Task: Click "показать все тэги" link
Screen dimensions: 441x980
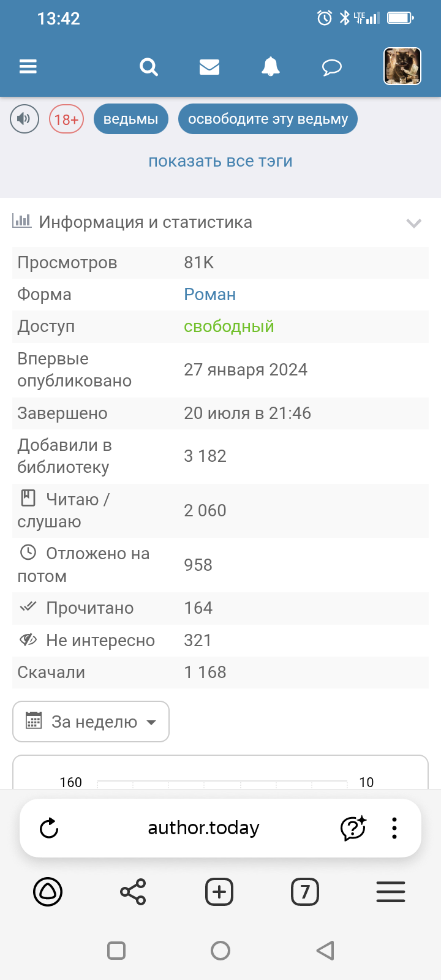Action: [221, 161]
